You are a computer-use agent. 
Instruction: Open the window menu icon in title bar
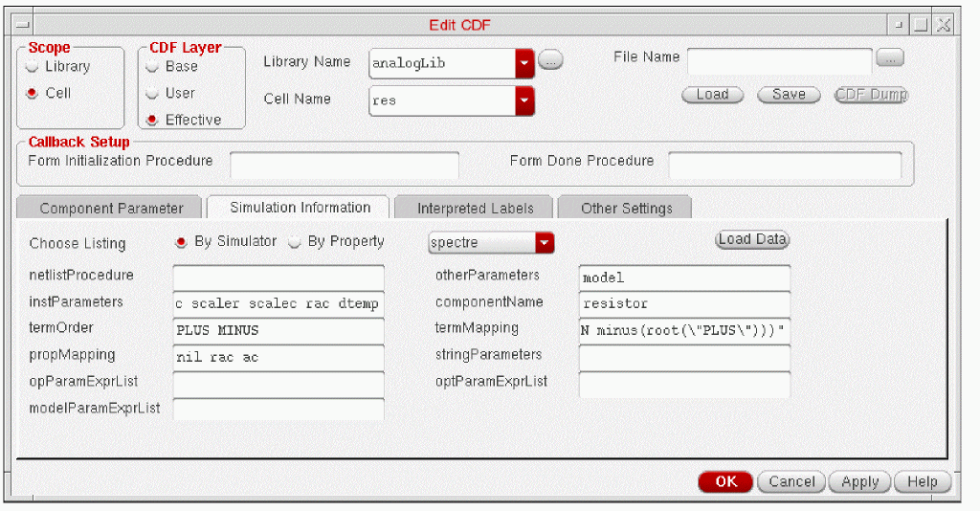click(23, 25)
